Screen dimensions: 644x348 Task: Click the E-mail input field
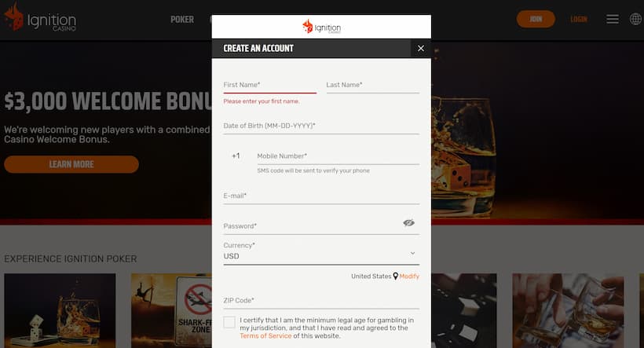[321, 196]
